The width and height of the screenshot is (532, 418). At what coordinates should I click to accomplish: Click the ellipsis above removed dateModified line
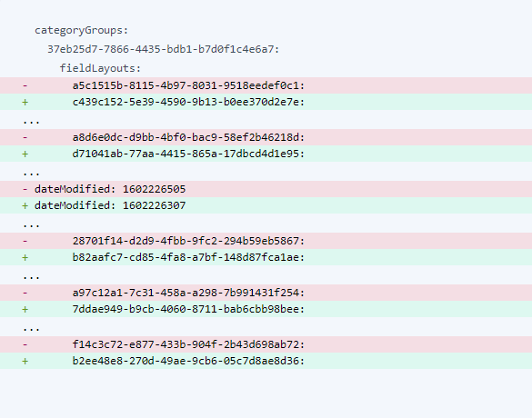click(x=31, y=174)
